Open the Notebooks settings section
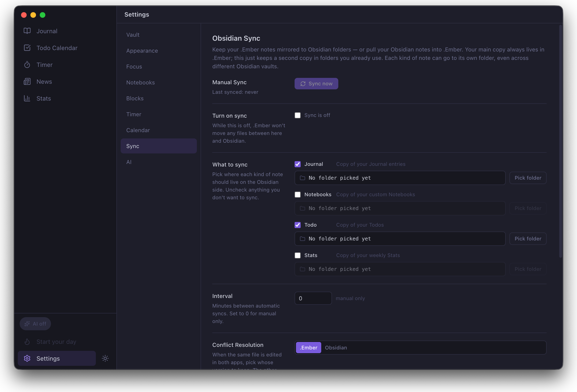 click(159, 83)
